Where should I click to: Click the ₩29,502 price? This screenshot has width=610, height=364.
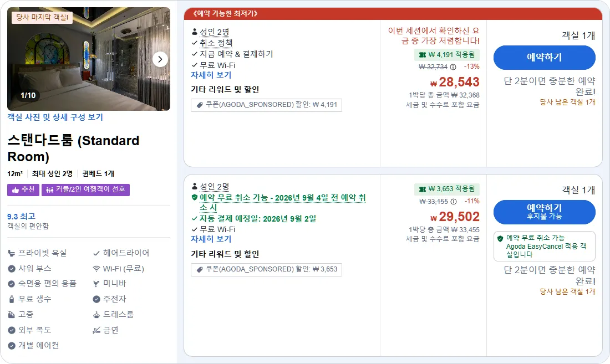coord(454,217)
